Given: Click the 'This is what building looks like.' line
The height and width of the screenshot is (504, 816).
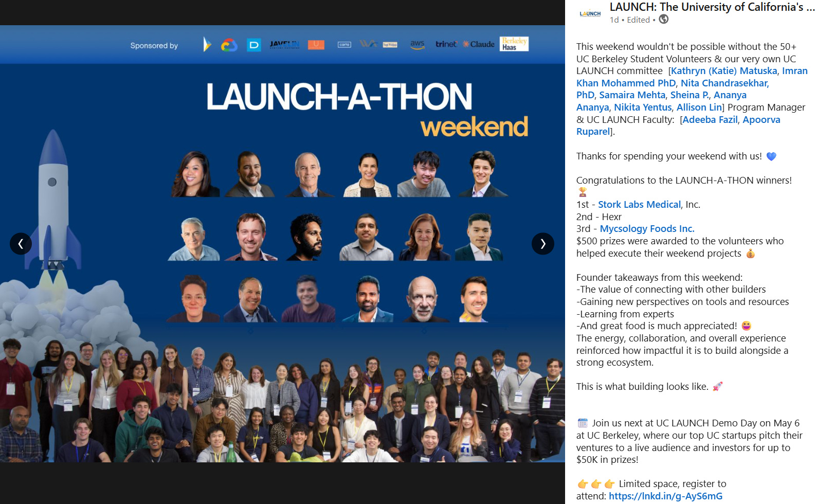Looking at the screenshot, I should [x=642, y=387].
